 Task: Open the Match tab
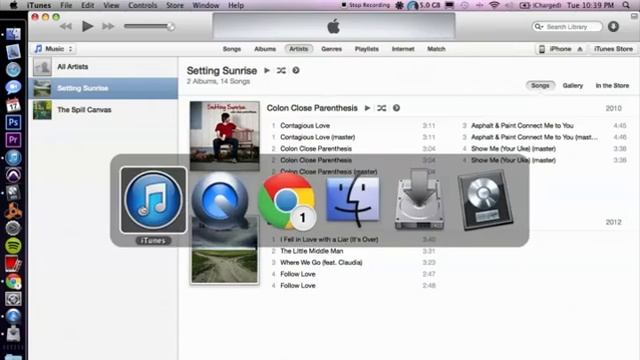pos(436,49)
